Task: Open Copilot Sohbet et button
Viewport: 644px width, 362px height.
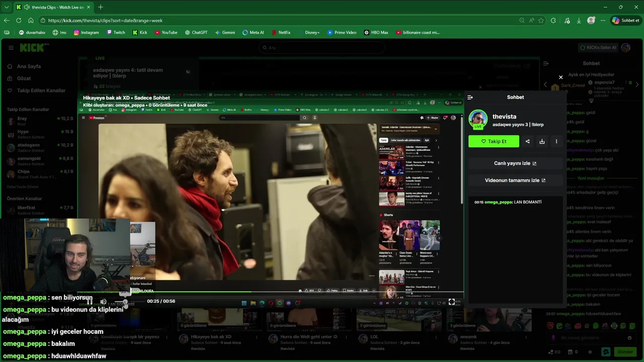Action: click(x=626, y=21)
